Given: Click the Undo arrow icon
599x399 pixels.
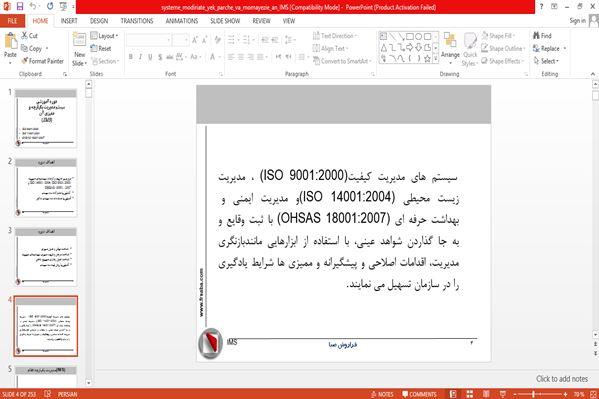Looking at the screenshot, I should (33, 6).
